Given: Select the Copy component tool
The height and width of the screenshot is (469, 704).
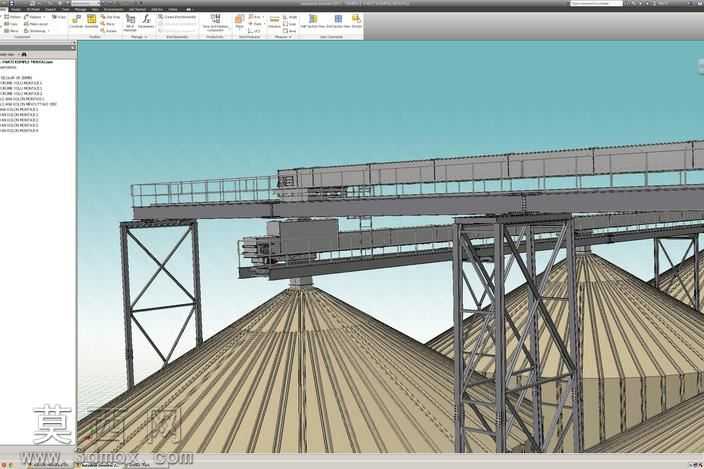Looking at the screenshot, I should click(12, 24).
